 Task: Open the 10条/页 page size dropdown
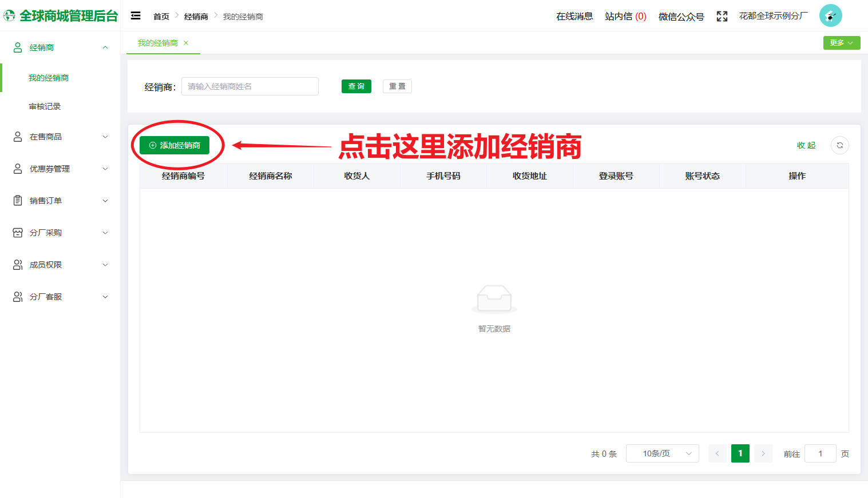(662, 453)
